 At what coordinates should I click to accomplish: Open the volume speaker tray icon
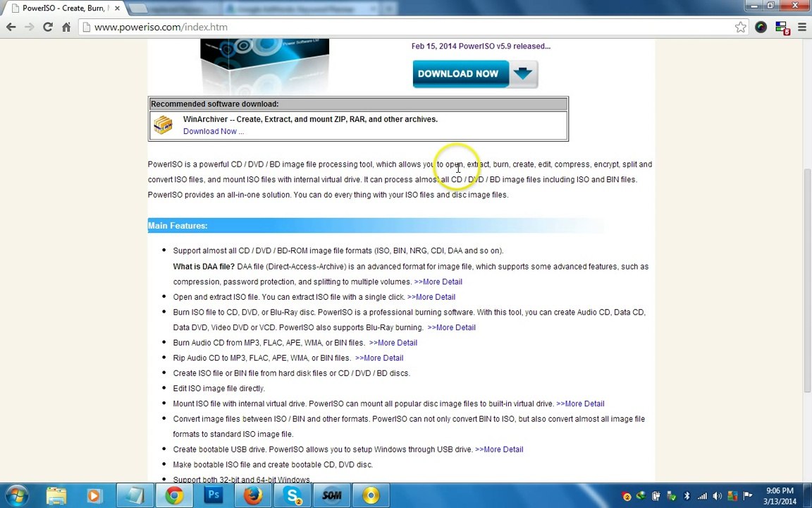[x=718, y=496]
